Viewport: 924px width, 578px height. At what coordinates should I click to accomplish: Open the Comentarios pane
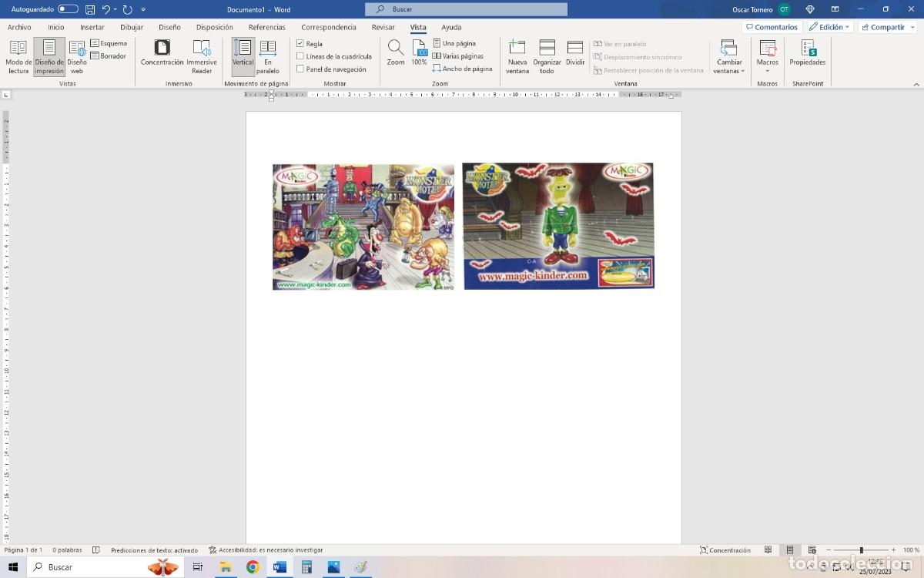772,27
